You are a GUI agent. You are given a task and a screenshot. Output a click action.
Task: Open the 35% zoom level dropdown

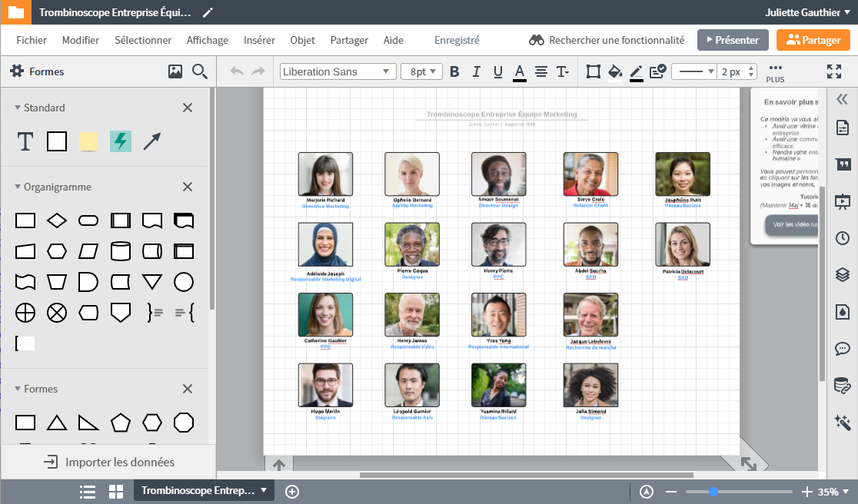click(833, 492)
